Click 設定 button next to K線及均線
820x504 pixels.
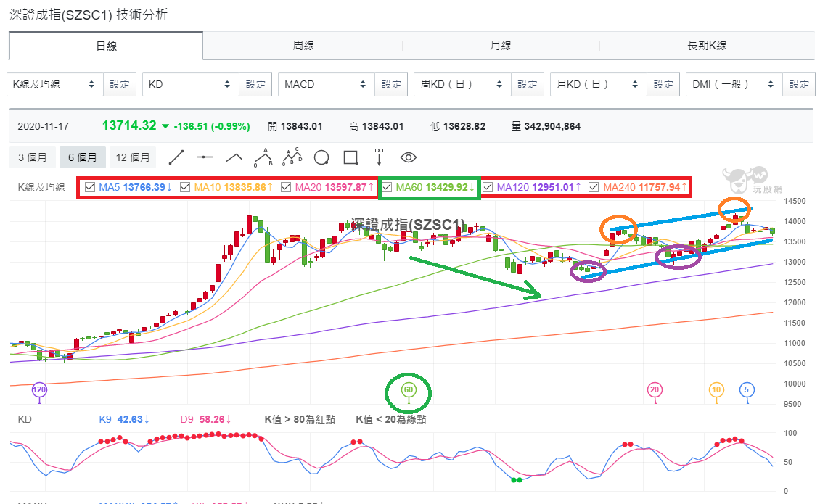pyautogui.click(x=120, y=84)
